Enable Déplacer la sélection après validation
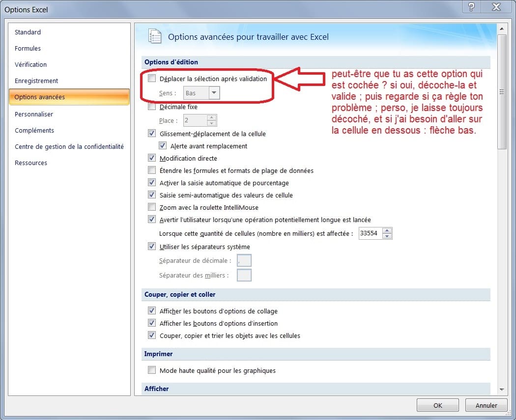 152,78
